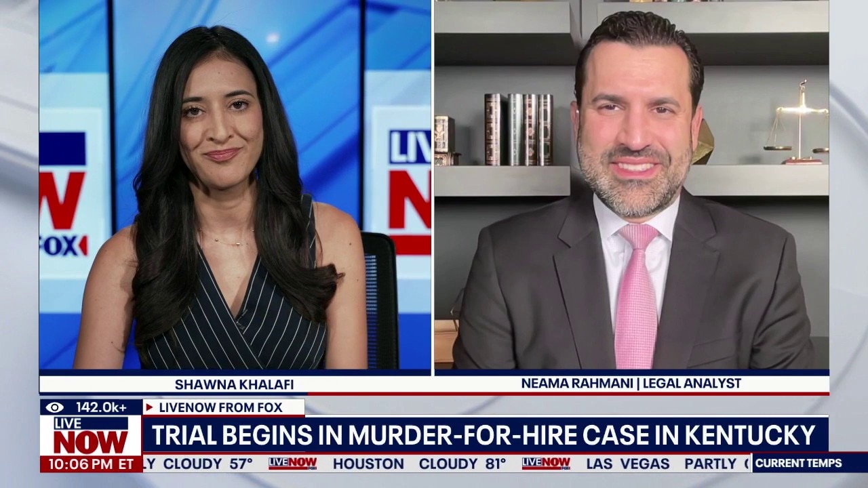Image resolution: width=868 pixels, height=488 pixels.
Task: Click the 10:06 PM ET clock
Action: 90,464
